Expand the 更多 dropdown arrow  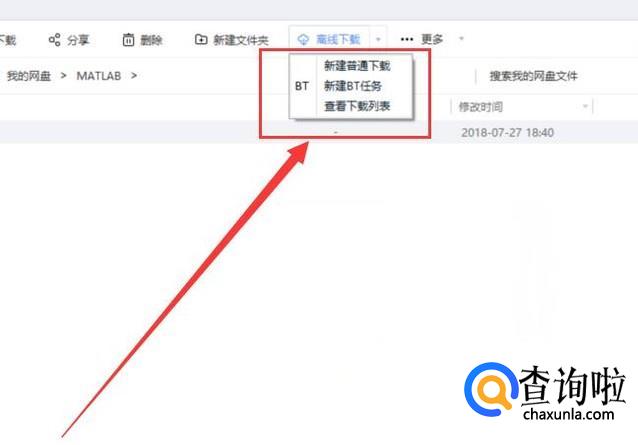pyautogui.click(x=461, y=39)
